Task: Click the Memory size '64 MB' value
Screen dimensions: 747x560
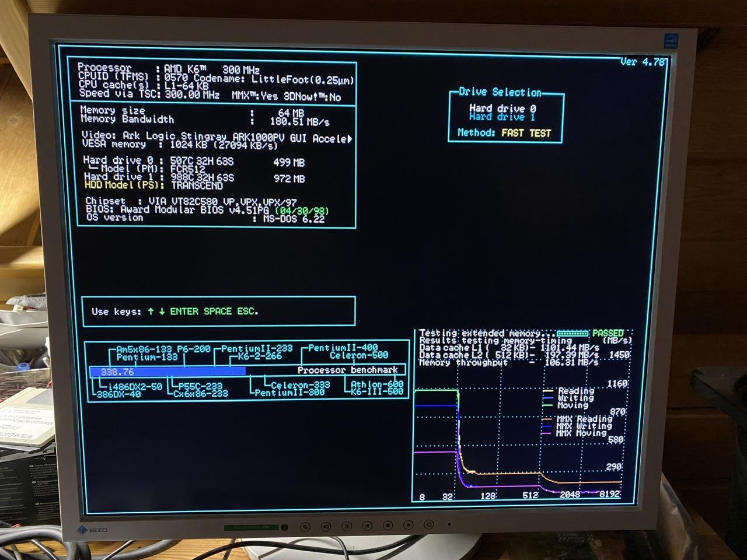Action: click(x=291, y=113)
